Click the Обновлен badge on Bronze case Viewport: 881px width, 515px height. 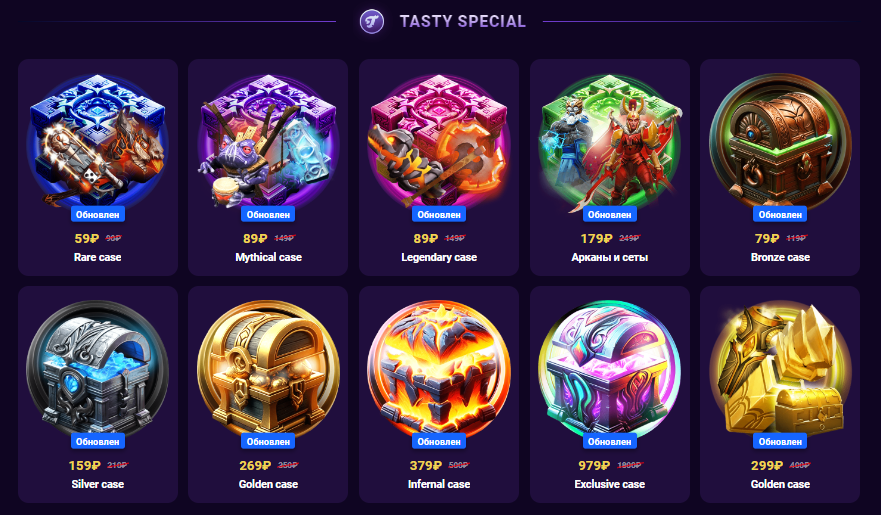click(780, 215)
